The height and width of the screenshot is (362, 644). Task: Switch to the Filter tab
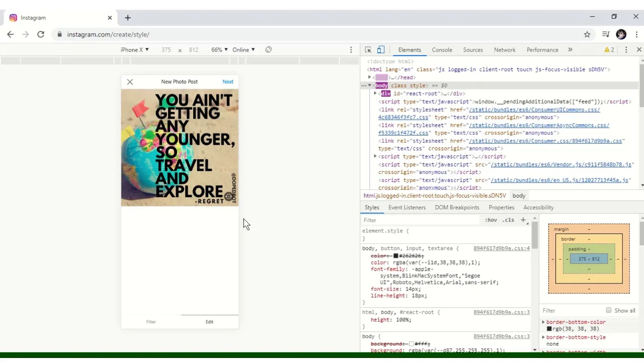coord(151,322)
